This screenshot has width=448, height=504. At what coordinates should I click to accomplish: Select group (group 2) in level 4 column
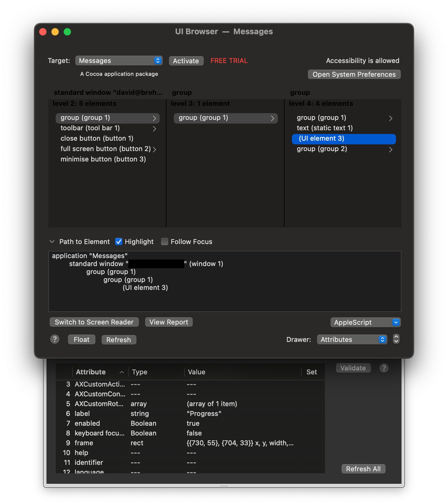pyautogui.click(x=344, y=149)
